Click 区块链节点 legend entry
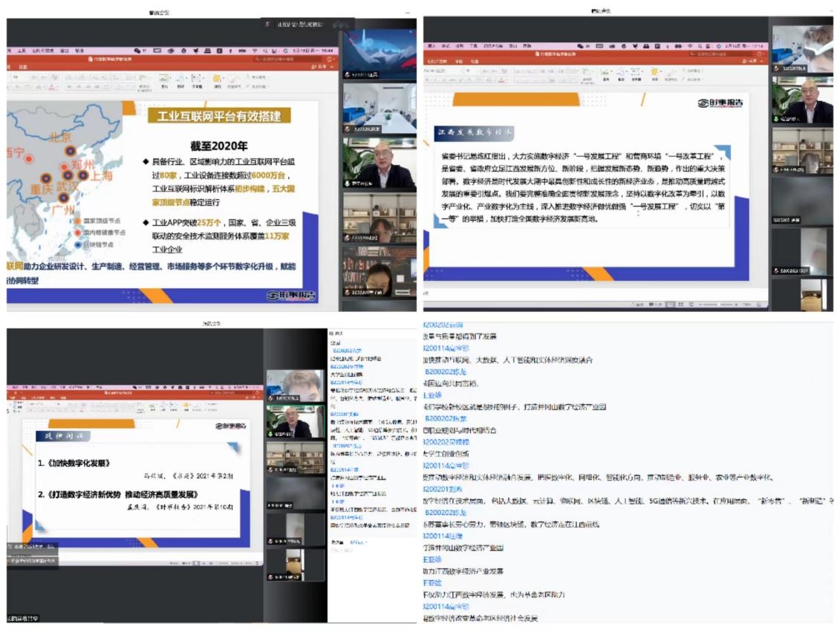840x630 pixels. (x=94, y=244)
